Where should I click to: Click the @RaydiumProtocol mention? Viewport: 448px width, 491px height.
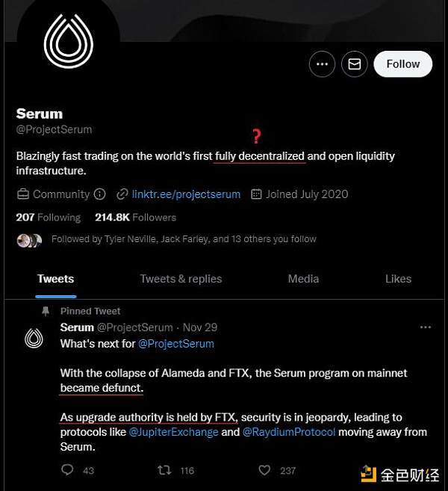tap(289, 432)
